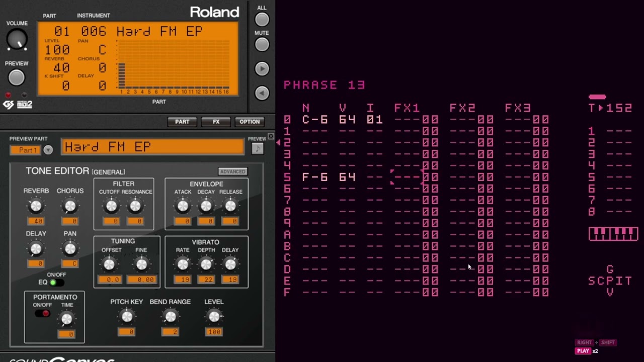Open the Part 1 preview part dropdown arrow

[48, 150]
